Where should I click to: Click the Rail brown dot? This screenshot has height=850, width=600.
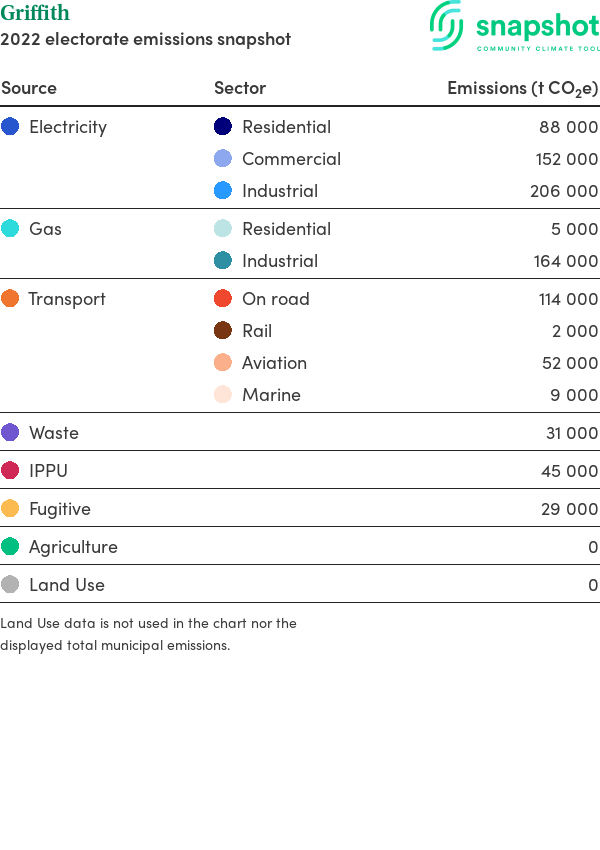click(x=223, y=330)
